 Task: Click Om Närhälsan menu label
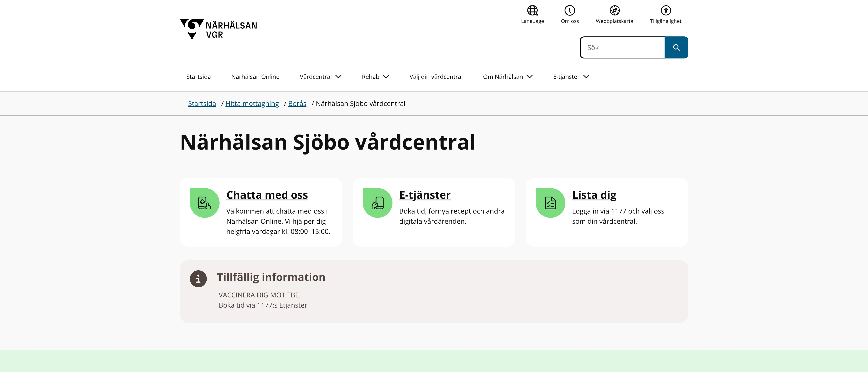[503, 76]
